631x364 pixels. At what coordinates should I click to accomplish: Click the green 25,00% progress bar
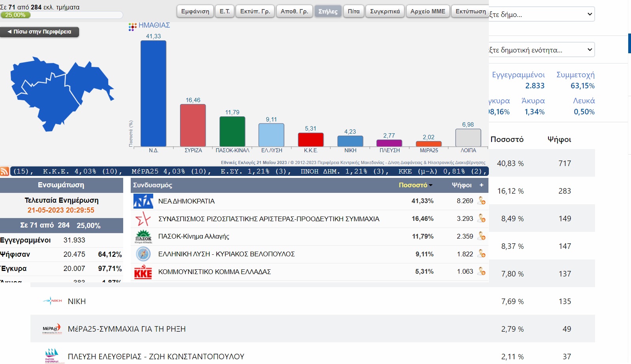[16, 15]
